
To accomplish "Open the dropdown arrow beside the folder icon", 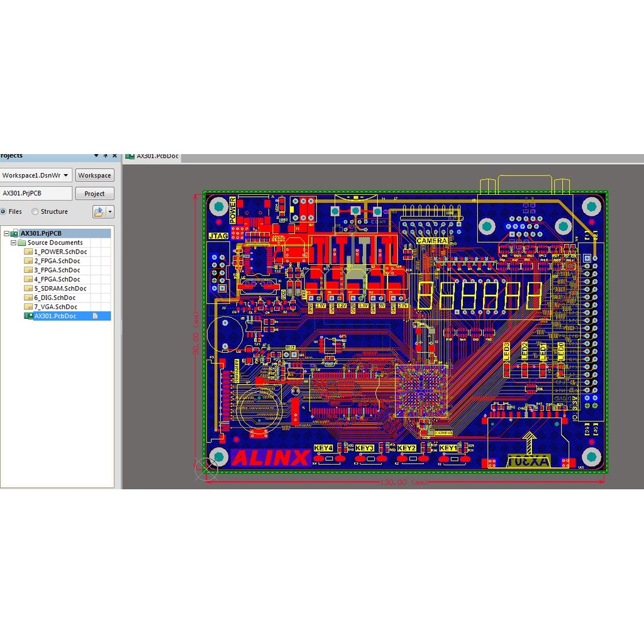I will point(110,212).
